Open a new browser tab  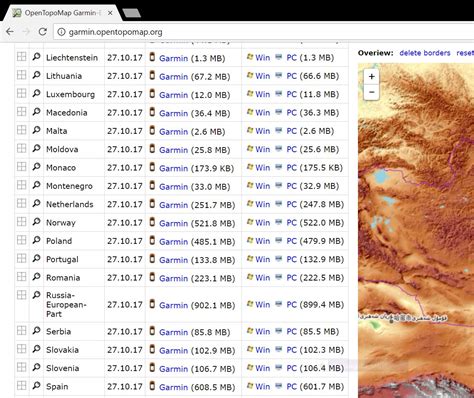(x=131, y=13)
